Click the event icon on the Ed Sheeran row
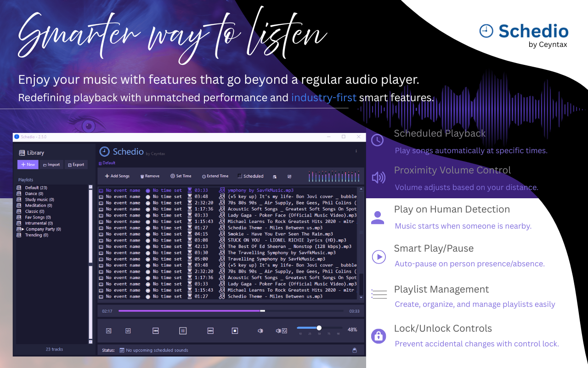The width and height of the screenshot is (588, 368). click(x=101, y=247)
